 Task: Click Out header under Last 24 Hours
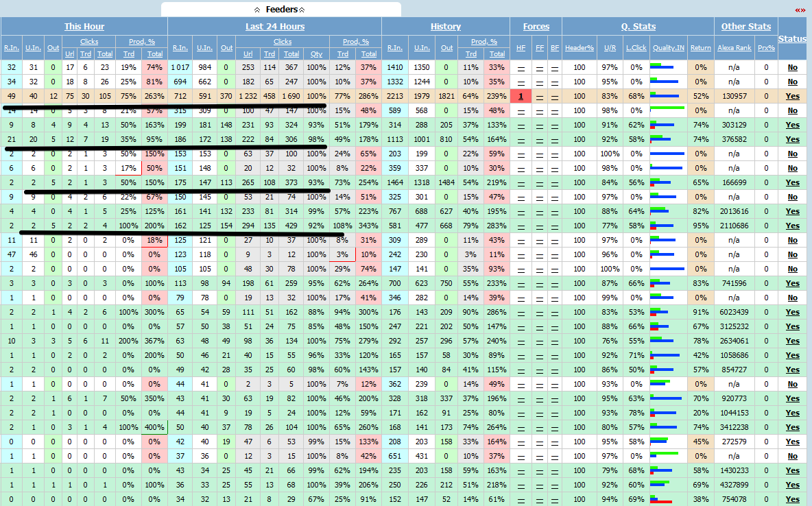coord(227,47)
